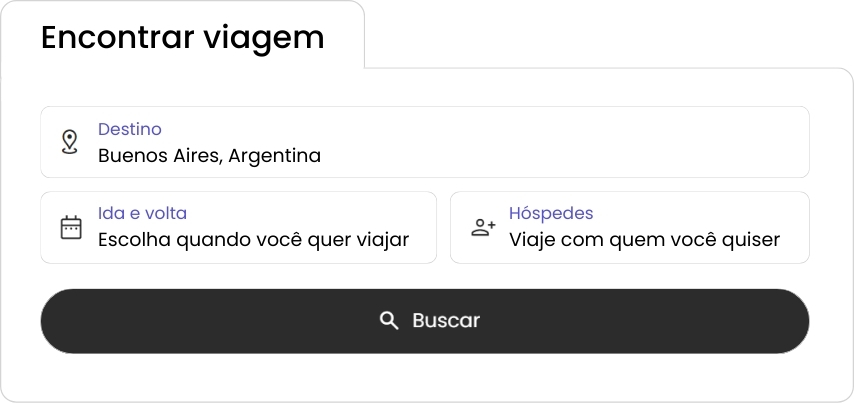Viewport: 854px width, 403px height.
Task: Open the Ida e volta date picker
Action: pos(238,227)
